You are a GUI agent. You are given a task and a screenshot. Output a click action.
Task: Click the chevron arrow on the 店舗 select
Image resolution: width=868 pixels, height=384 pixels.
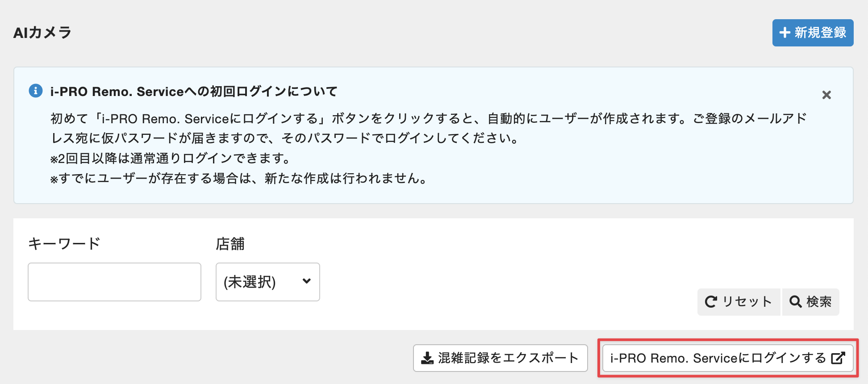pyautogui.click(x=306, y=281)
